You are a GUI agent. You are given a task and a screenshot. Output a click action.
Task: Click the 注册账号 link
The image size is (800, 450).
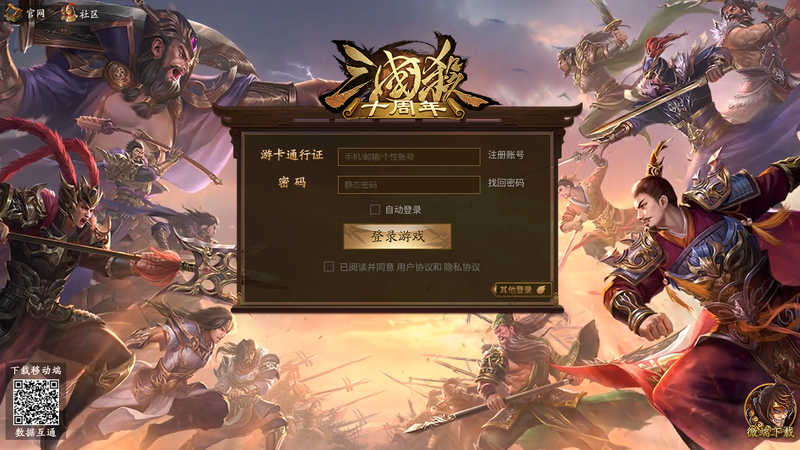tap(506, 155)
